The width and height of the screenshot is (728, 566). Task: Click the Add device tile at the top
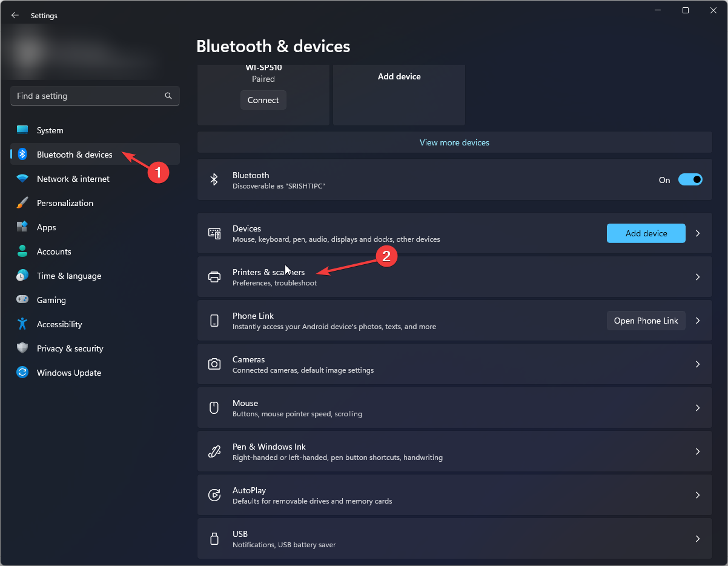coord(399,95)
